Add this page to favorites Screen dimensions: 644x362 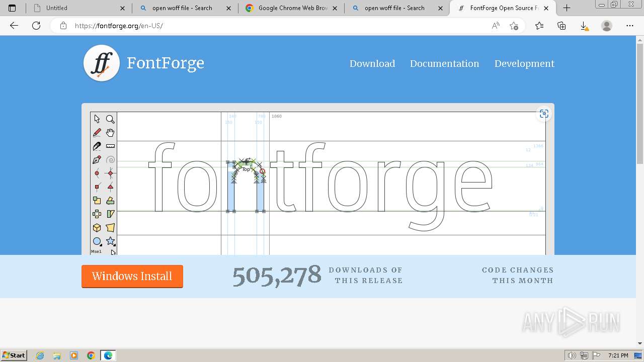pyautogui.click(x=514, y=26)
